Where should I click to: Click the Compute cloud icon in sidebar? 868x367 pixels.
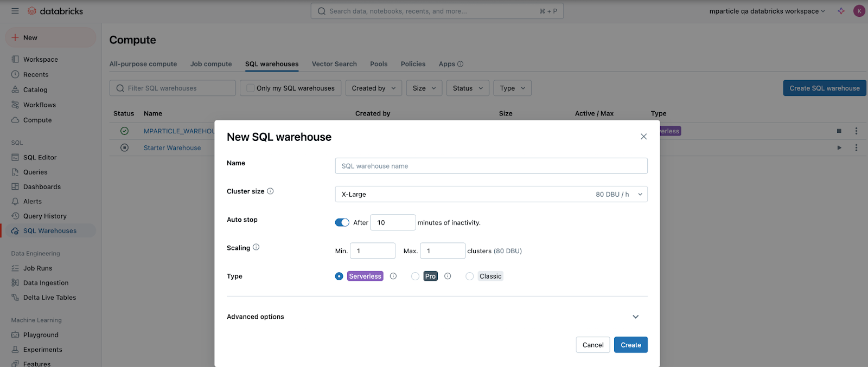[x=15, y=120]
